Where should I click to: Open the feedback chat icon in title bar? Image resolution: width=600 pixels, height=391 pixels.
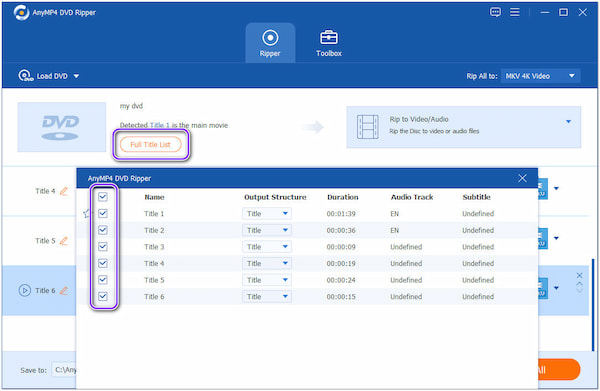pos(495,12)
